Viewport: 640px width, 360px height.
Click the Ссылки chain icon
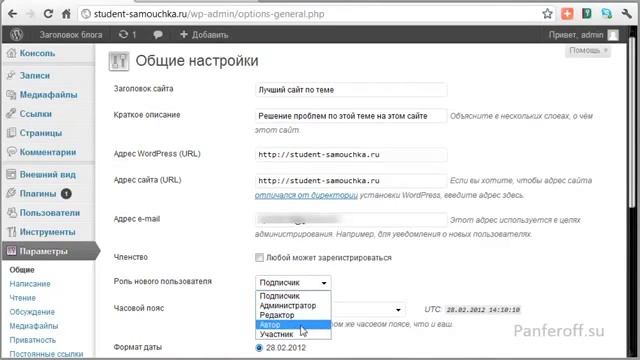coord(11,114)
